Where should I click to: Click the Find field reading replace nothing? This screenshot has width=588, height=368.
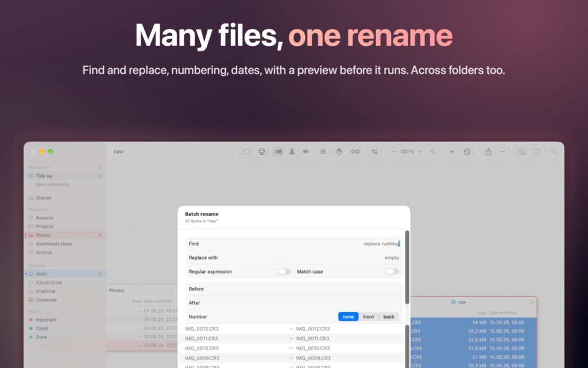[293, 244]
